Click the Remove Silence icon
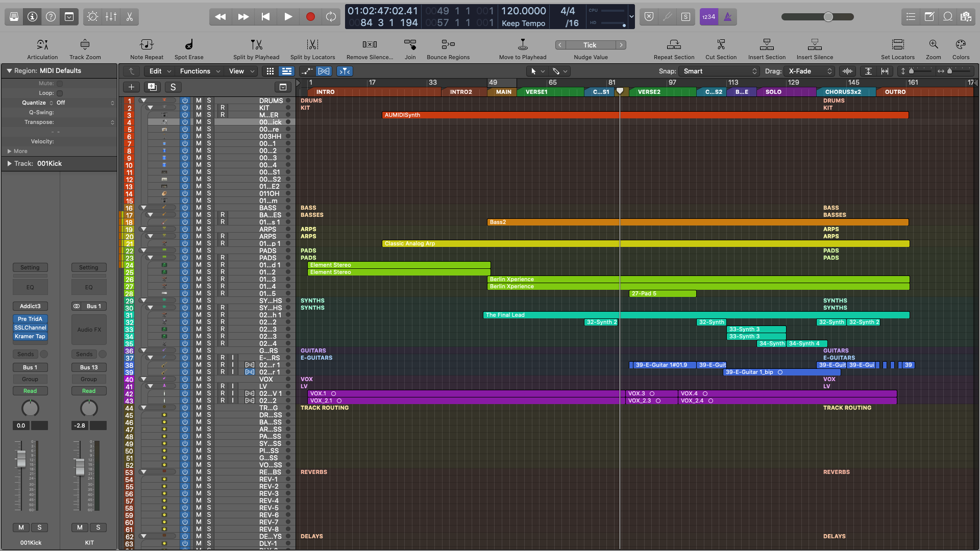980x551 pixels. click(370, 44)
